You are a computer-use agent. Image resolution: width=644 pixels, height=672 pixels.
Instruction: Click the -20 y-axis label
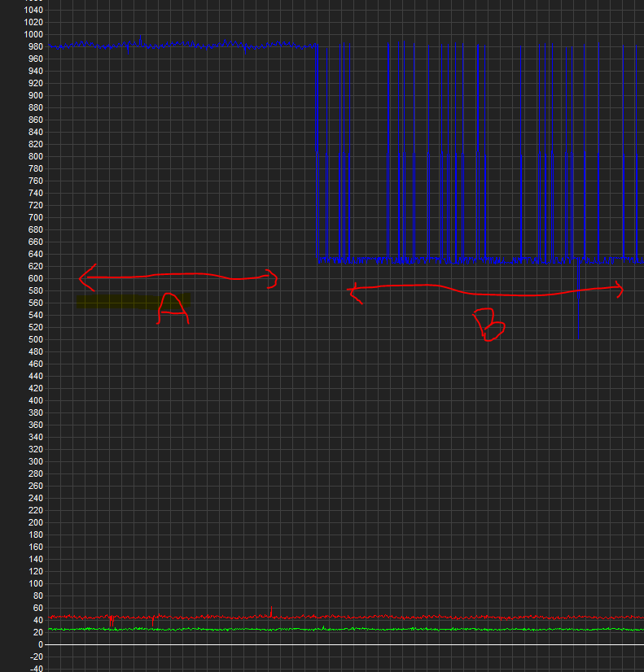tap(37, 657)
